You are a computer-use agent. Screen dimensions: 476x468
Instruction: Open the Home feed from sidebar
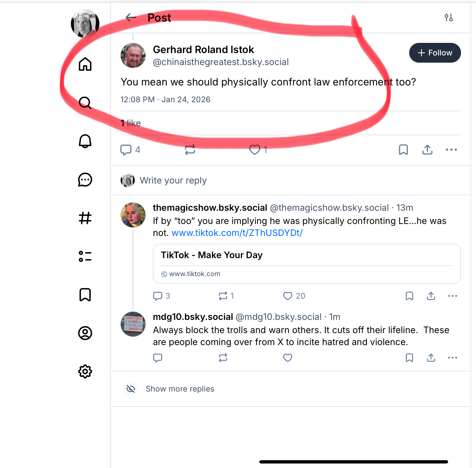tap(85, 64)
